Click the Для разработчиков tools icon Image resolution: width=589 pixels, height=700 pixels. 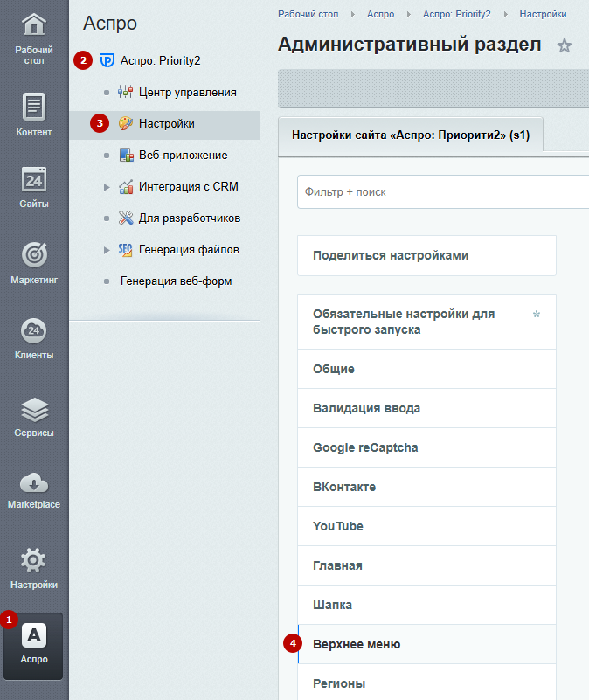tap(126, 218)
